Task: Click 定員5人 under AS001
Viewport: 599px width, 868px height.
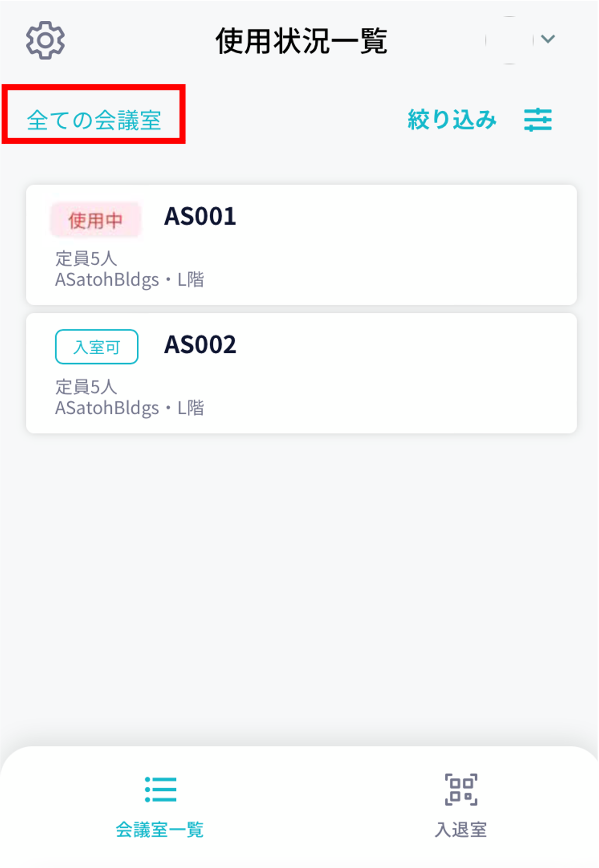Action: click(86, 259)
